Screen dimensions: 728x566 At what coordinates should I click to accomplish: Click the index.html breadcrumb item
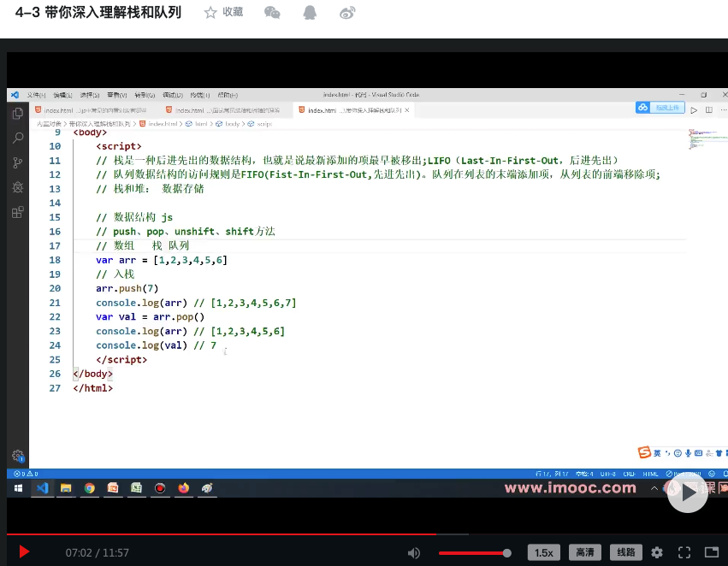click(x=159, y=124)
